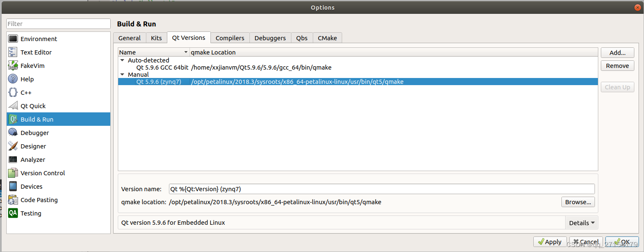
Task: Select the Designer settings icon
Action: click(13, 146)
